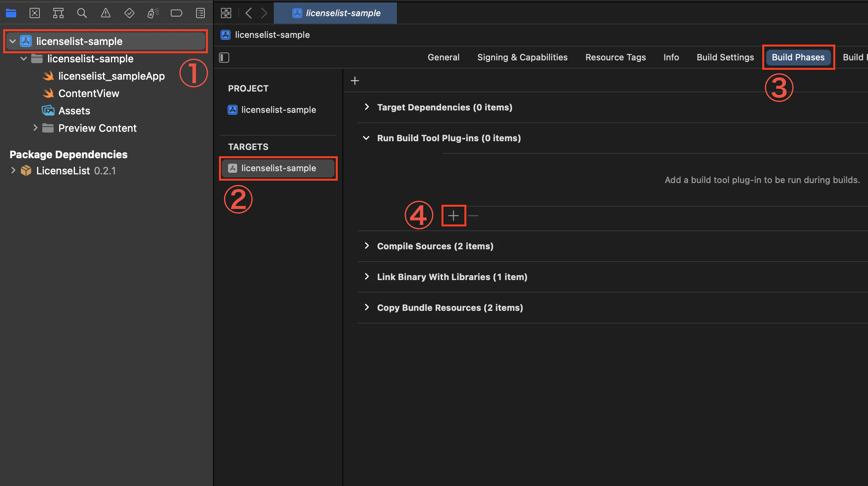Open the Find navigator magnifier
Image resolution: width=868 pixels, height=486 pixels.
pos(82,13)
